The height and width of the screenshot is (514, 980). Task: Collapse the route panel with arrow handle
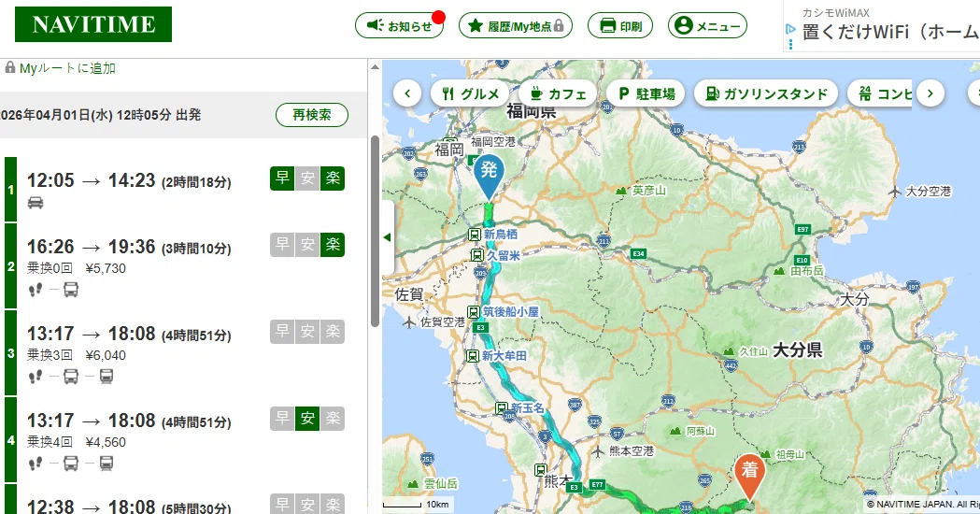pos(388,237)
